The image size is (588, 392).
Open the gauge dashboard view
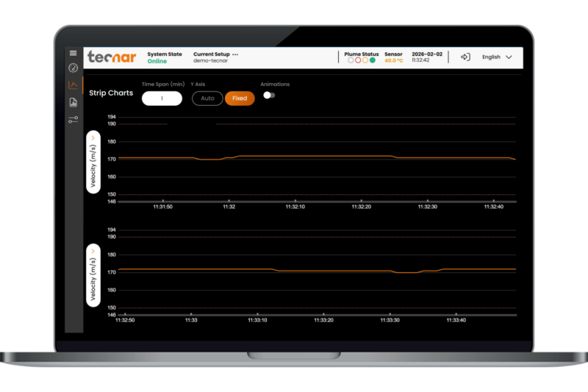click(73, 68)
